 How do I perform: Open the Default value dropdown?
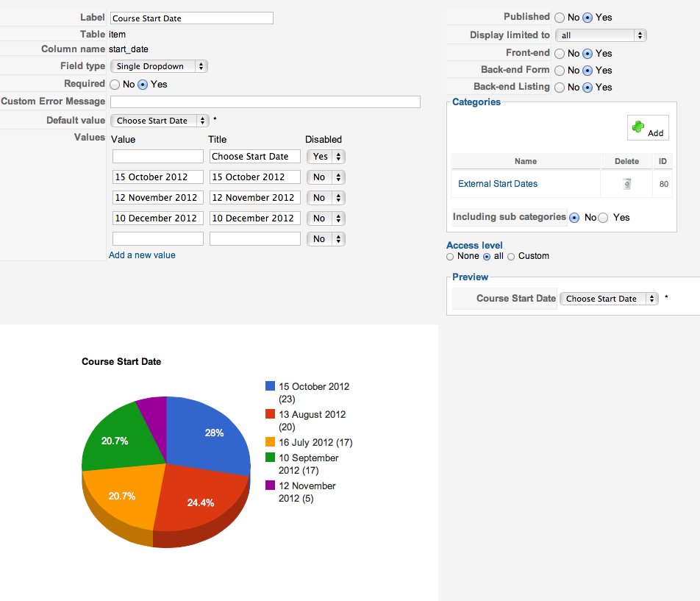pyautogui.click(x=160, y=121)
